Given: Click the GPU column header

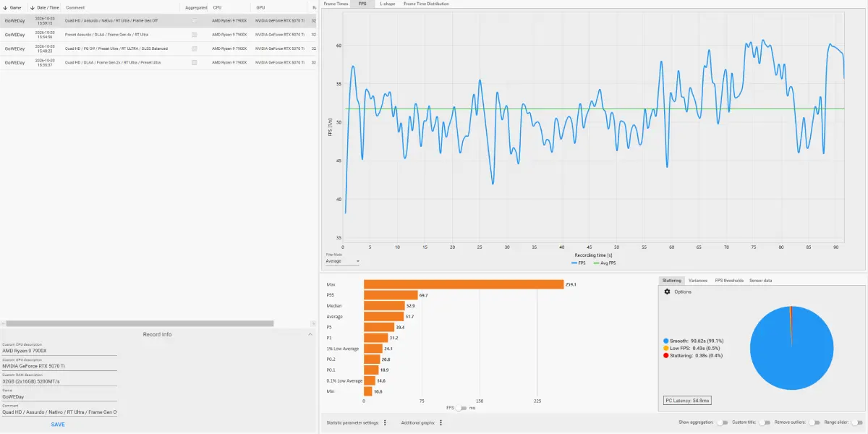Looking at the screenshot, I should (260, 7).
